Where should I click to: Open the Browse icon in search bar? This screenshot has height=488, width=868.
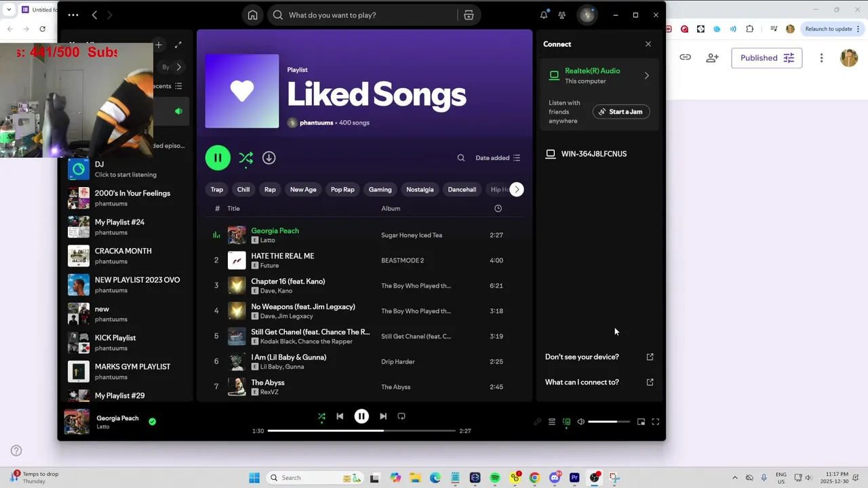tap(469, 15)
